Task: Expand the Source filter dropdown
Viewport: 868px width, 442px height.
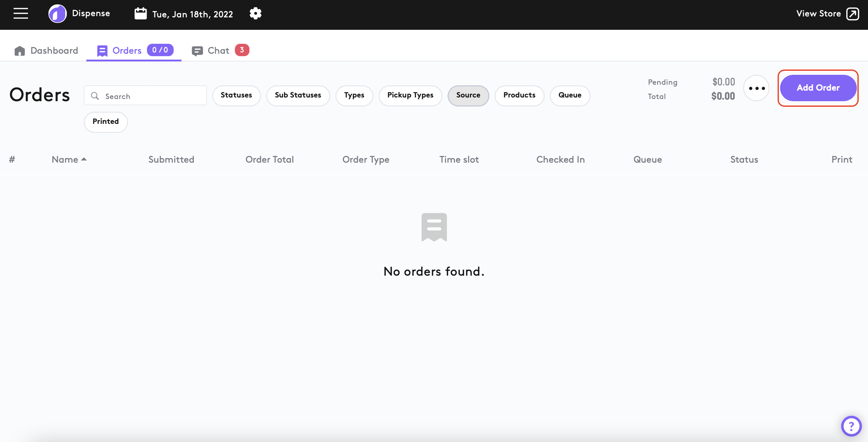Action: (x=468, y=95)
